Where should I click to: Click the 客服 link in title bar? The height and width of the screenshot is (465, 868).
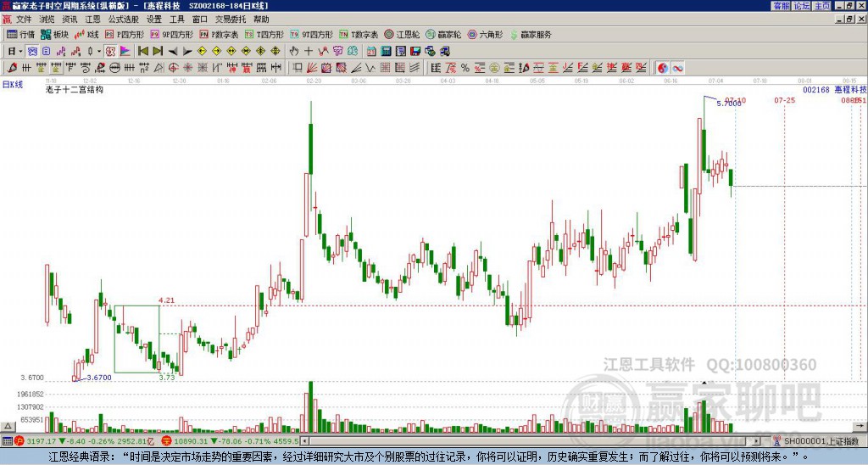[x=781, y=6]
